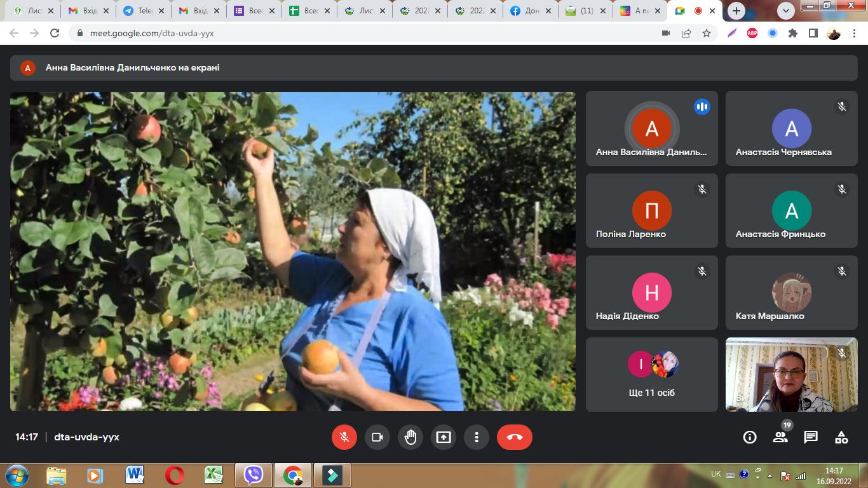This screenshot has width=868, height=488.
Task: Open the present screen option
Action: pos(444,437)
